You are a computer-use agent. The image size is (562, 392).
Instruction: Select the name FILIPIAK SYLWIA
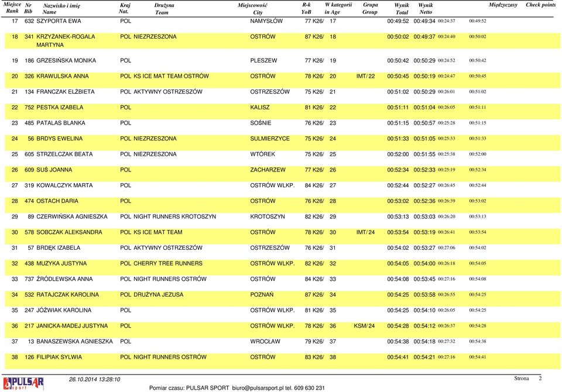point(59,357)
